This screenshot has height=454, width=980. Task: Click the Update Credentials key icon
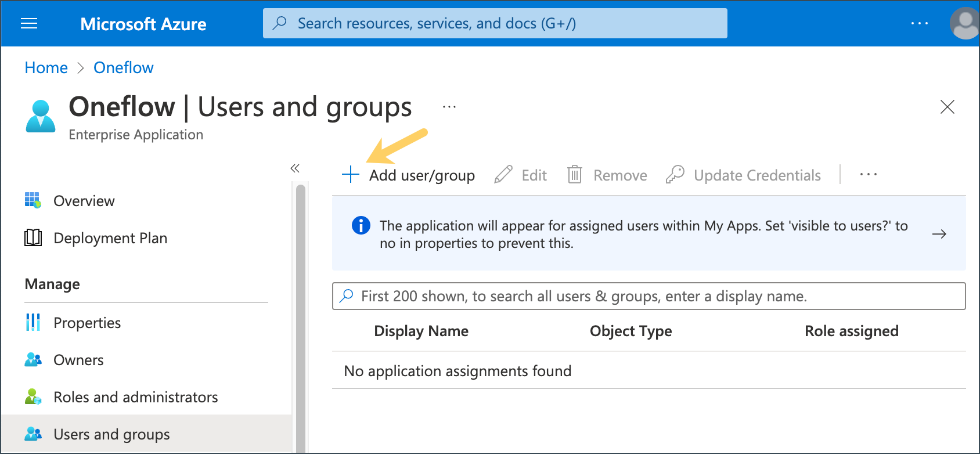pyautogui.click(x=675, y=175)
